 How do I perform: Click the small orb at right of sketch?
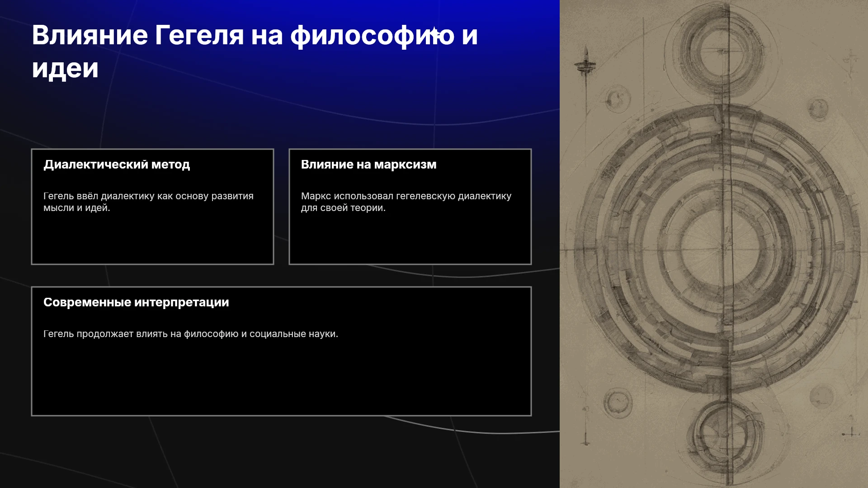(x=818, y=109)
